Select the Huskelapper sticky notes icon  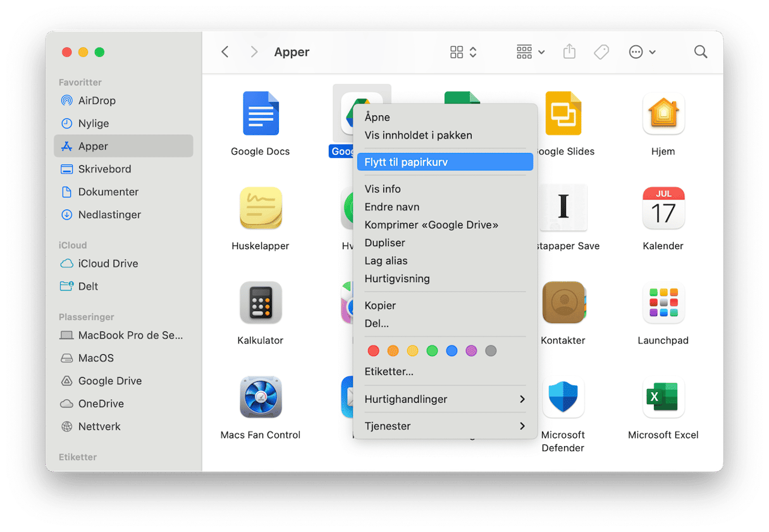pyautogui.click(x=261, y=208)
